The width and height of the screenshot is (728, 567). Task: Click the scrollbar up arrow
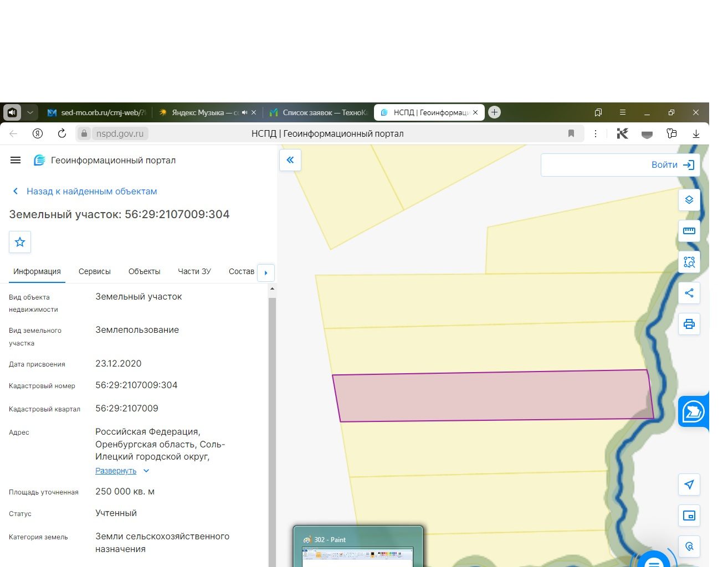(x=272, y=288)
